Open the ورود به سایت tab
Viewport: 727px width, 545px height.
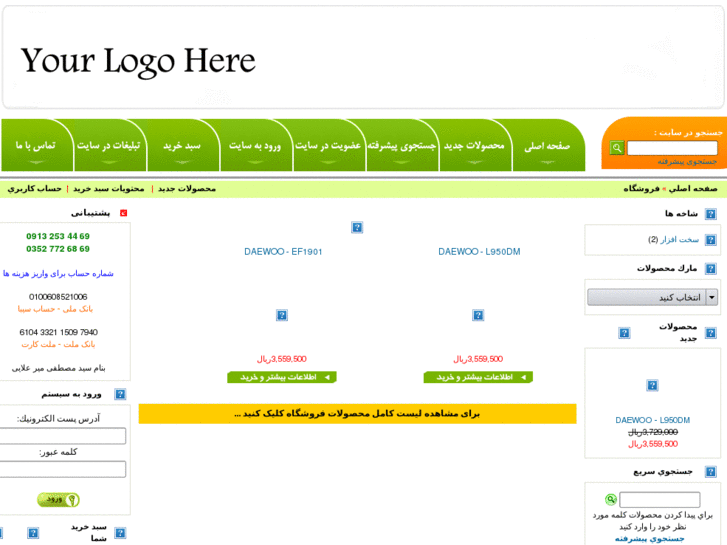tap(255, 146)
